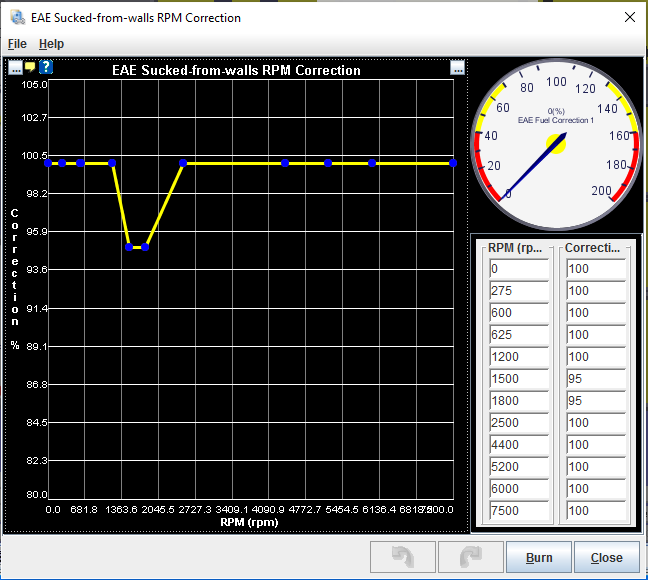Select the curve point at 1800 RPM

pyautogui.click(x=146, y=246)
